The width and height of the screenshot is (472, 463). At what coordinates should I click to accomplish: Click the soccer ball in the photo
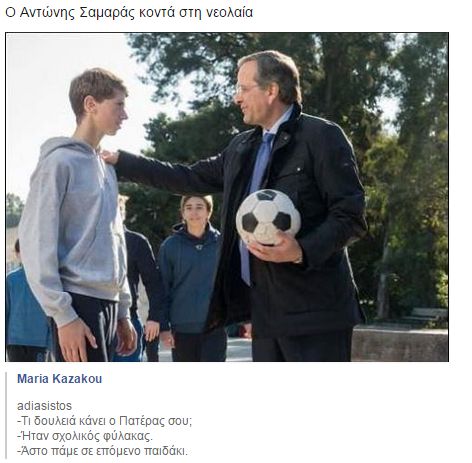pos(268,217)
